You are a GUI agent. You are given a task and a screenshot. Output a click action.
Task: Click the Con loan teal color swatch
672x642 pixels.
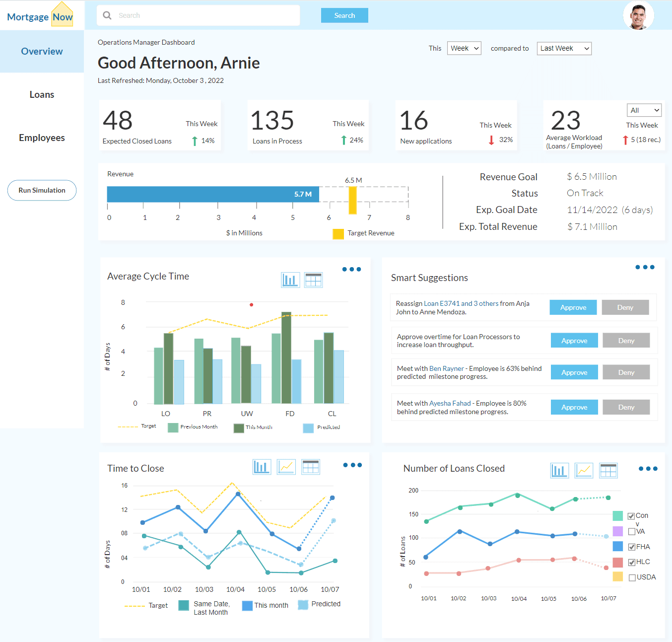click(x=618, y=516)
